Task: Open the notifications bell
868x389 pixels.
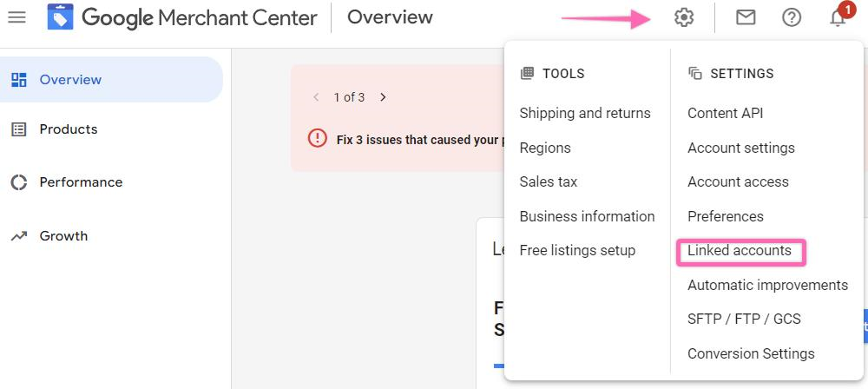Action: pos(838,18)
